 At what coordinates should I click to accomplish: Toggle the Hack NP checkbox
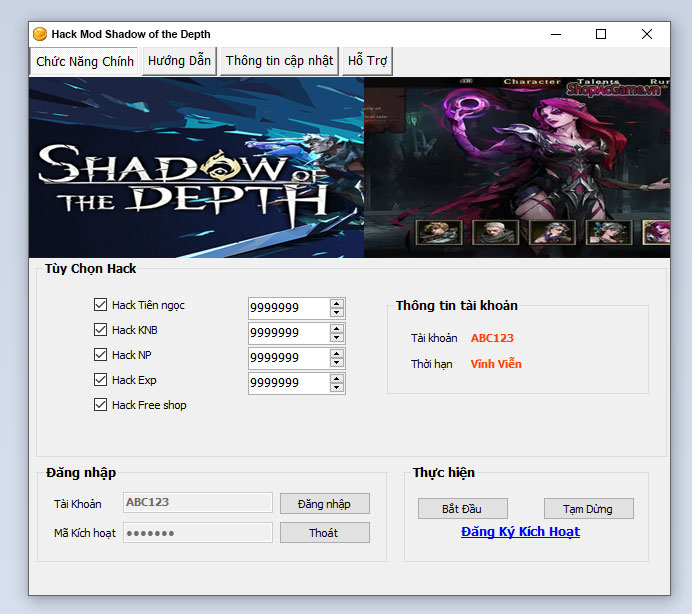tap(100, 355)
